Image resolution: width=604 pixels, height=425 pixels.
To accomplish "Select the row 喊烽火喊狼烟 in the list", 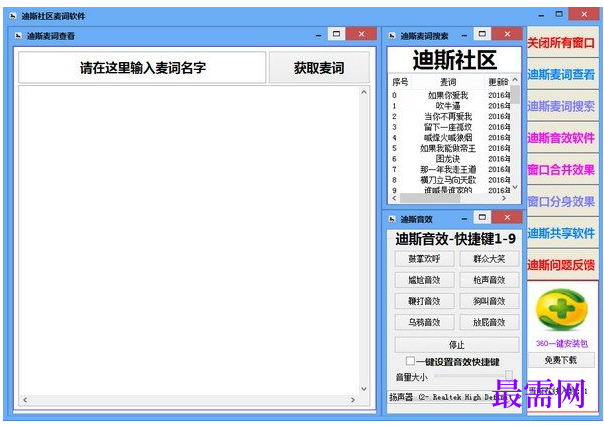I will tap(450, 138).
